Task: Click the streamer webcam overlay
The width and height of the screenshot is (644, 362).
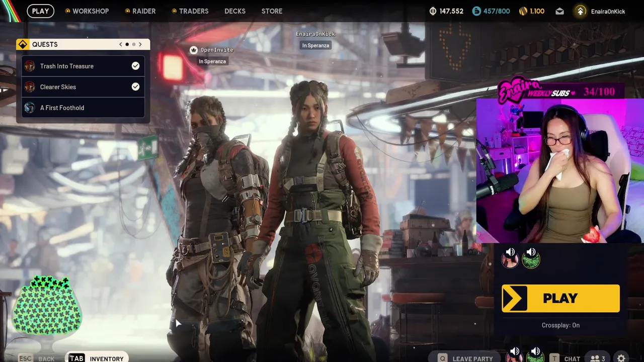Action: [560, 170]
